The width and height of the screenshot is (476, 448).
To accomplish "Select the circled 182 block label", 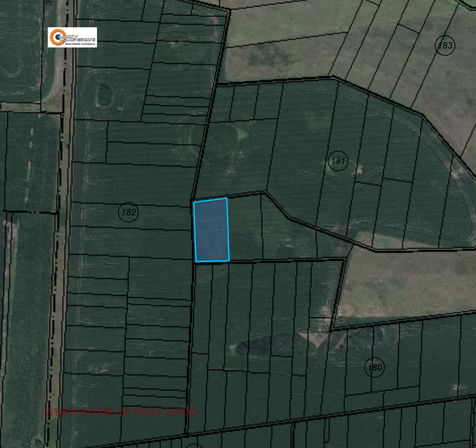I will (128, 212).
